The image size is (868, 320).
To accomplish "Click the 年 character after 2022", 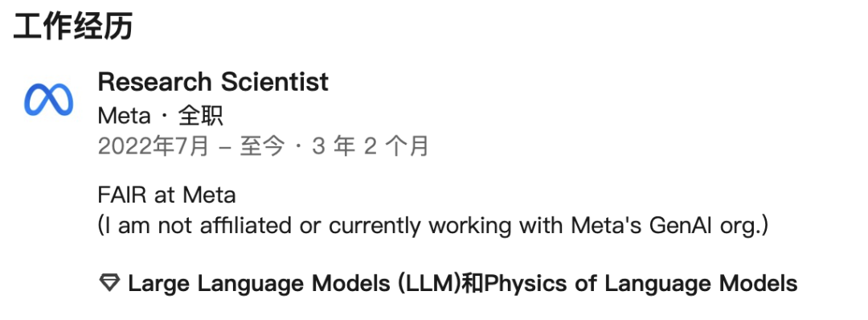I will (x=166, y=146).
